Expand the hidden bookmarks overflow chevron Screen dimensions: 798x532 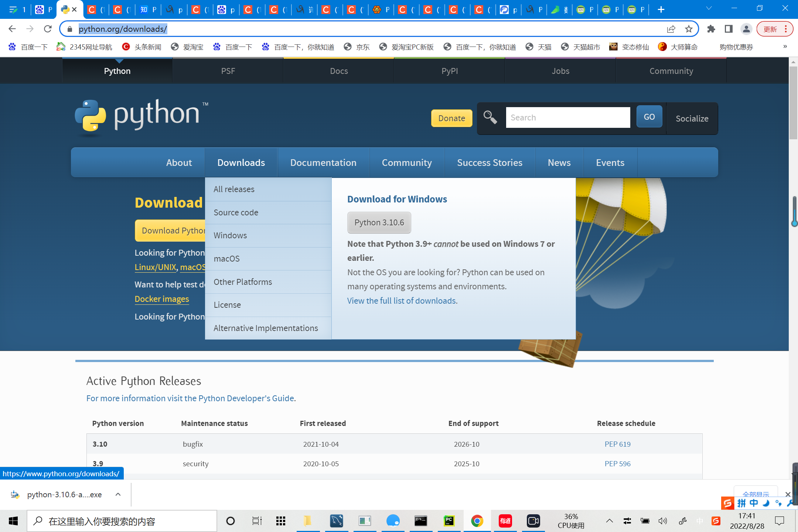pyautogui.click(x=785, y=47)
